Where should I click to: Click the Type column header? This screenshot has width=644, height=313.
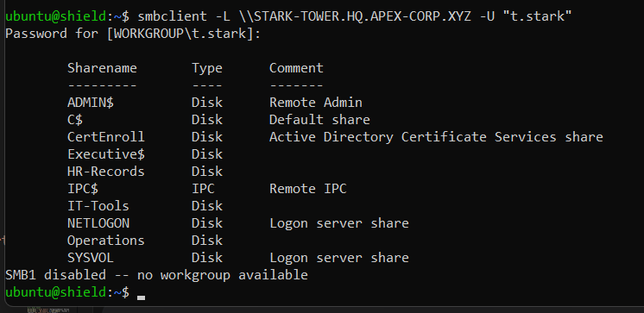(x=207, y=68)
